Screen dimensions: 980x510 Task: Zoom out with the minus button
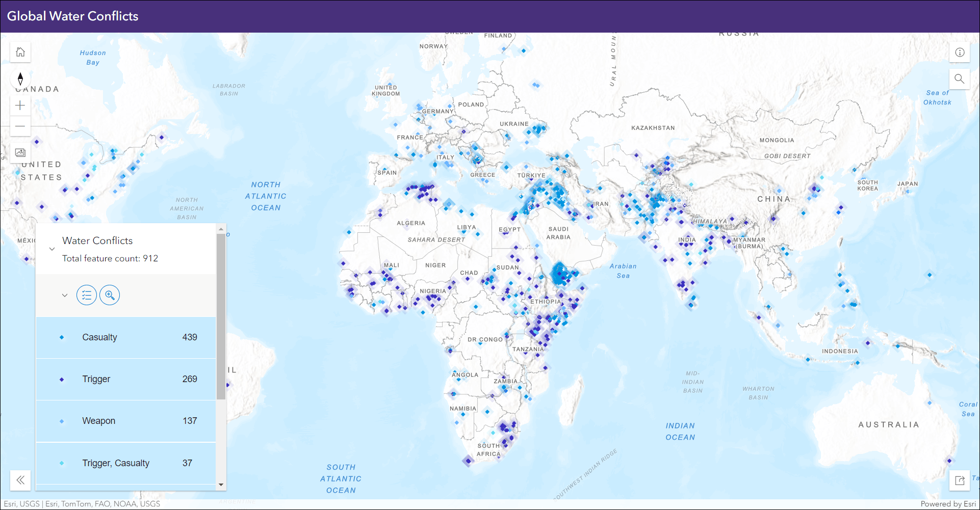click(x=20, y=126)
